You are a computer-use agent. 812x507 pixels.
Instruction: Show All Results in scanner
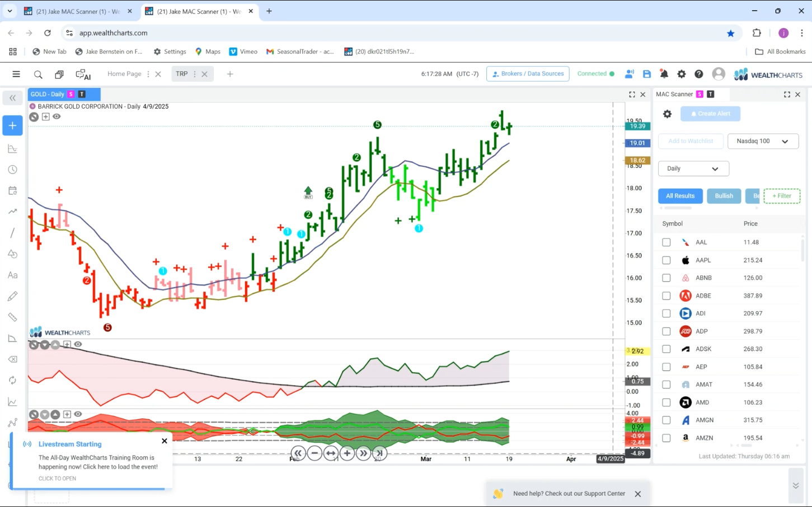[x=680, y=196]
